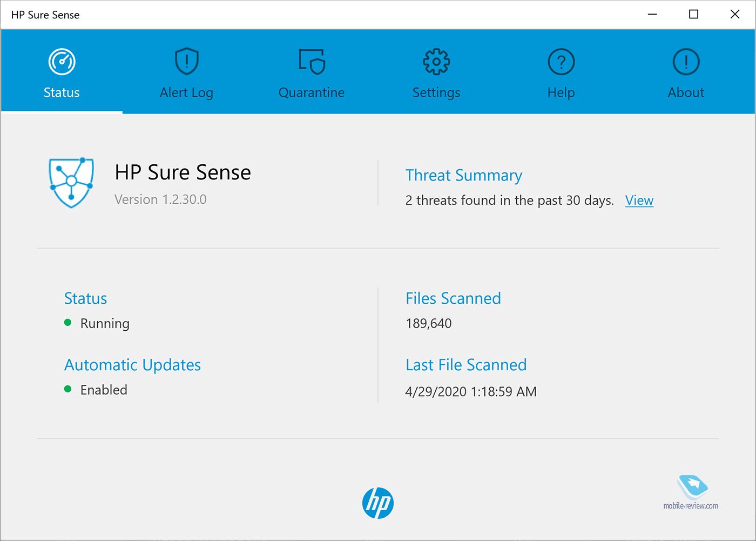
Task: Open the Quarantine tab label
Action: click(x=312, y=93)
